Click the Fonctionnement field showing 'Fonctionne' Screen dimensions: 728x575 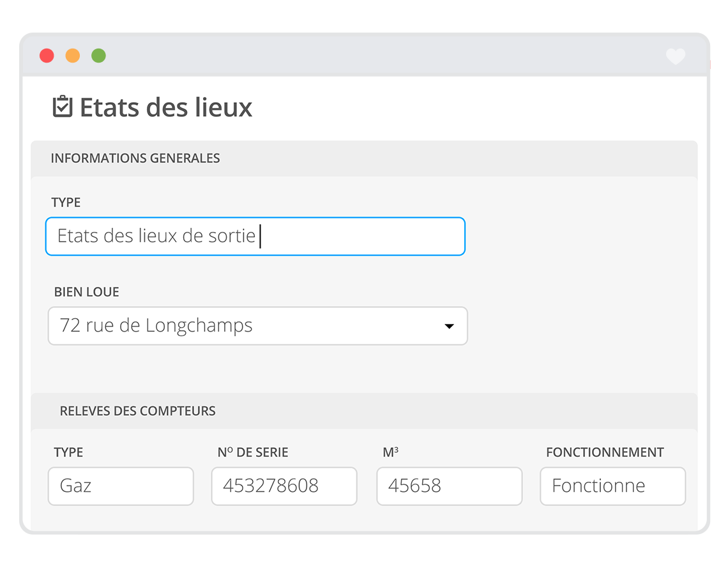tap(612, 486)
